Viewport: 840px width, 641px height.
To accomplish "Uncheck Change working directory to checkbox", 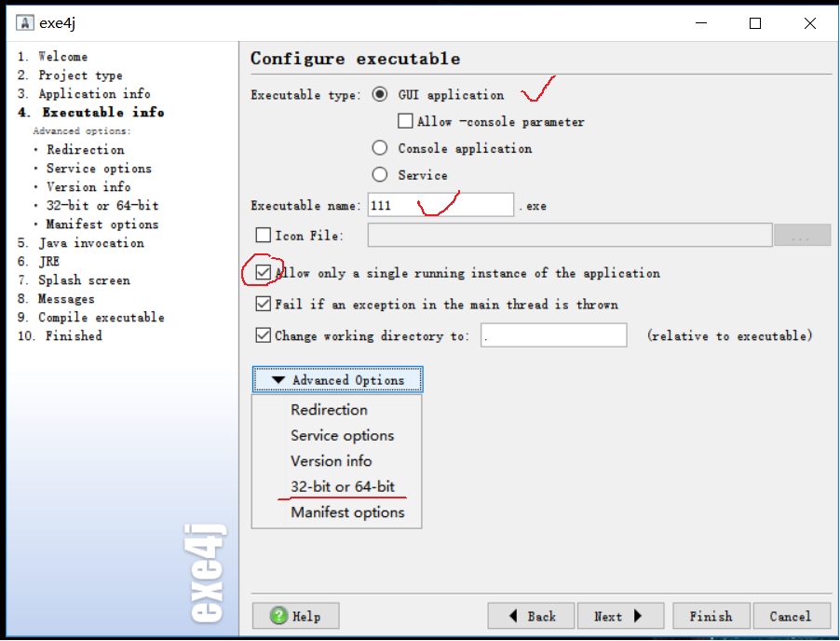I will point(263,335).
